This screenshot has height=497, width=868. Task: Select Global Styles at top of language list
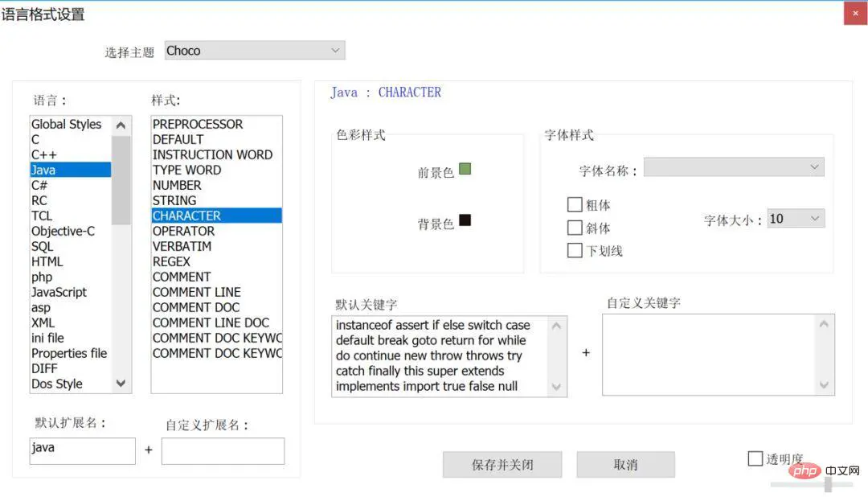point(67,124)
